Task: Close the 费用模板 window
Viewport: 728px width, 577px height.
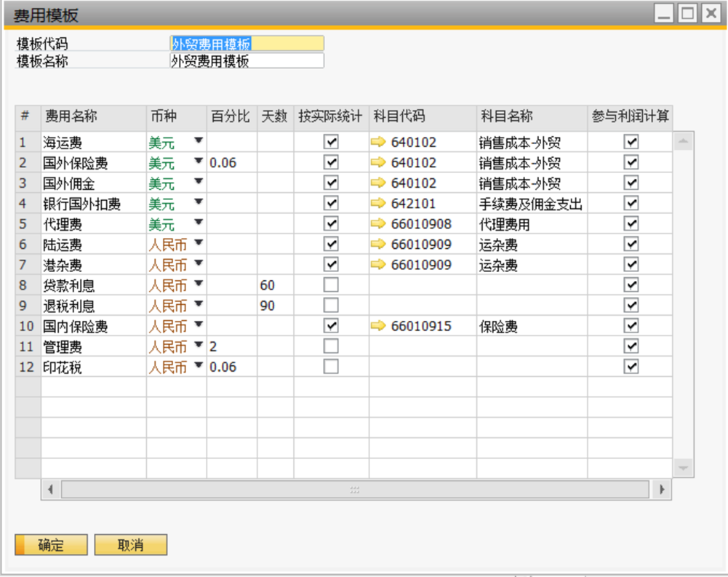Action: (x=711, y=13)
